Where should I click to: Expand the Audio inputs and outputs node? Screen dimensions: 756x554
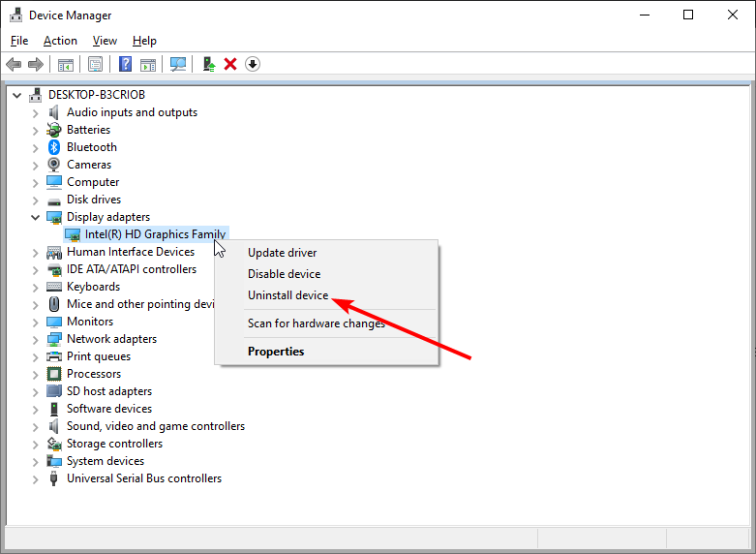tap(35, 113)
